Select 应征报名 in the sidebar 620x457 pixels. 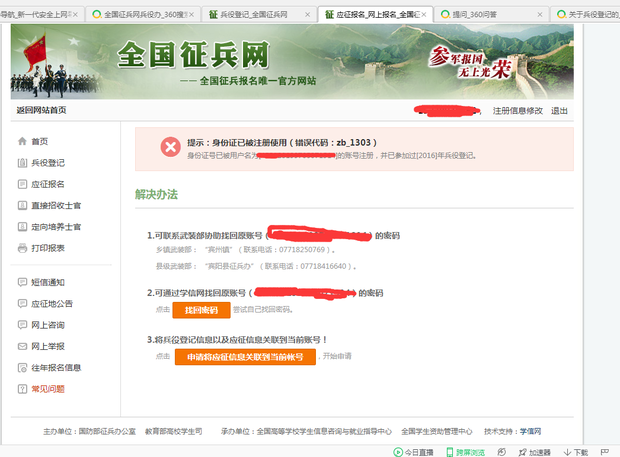pos(48,184)
